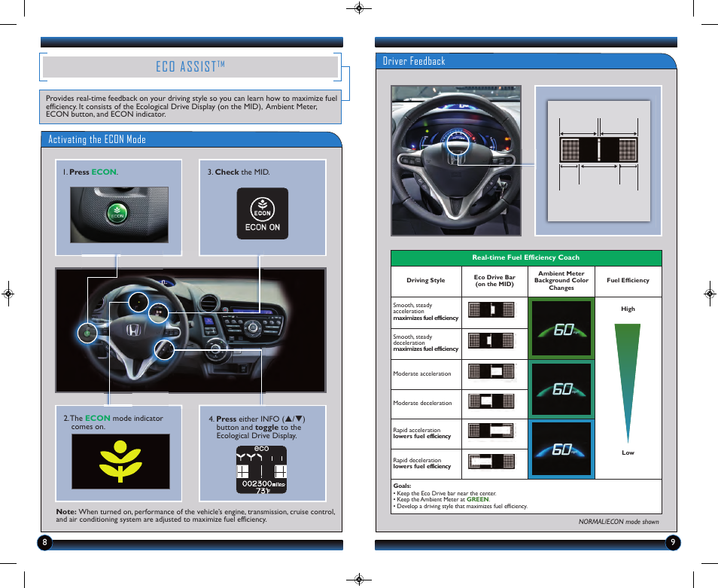
Task: Click Eco Drive bar icon for rapid acceleration
Action: coord(491,431)
